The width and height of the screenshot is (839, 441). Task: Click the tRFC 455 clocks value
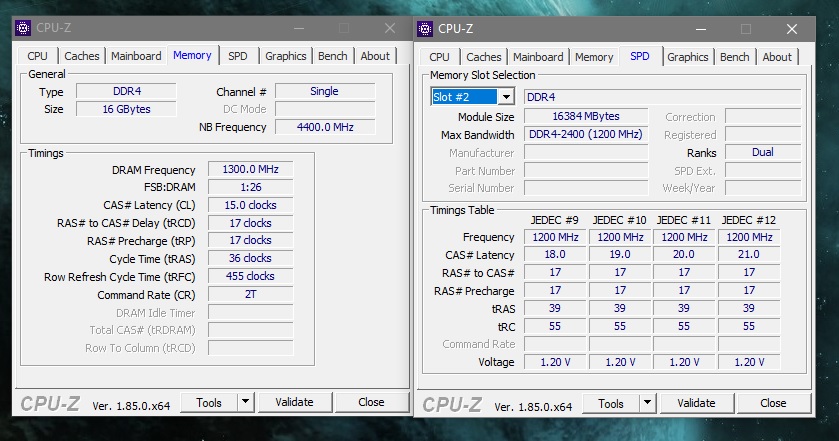click(x=250, y=276)
